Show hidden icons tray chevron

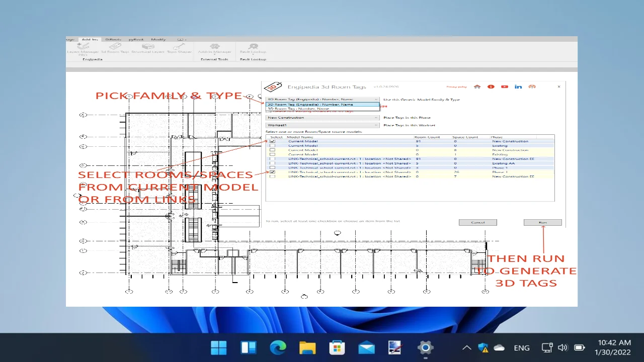(x=467, y=347)
